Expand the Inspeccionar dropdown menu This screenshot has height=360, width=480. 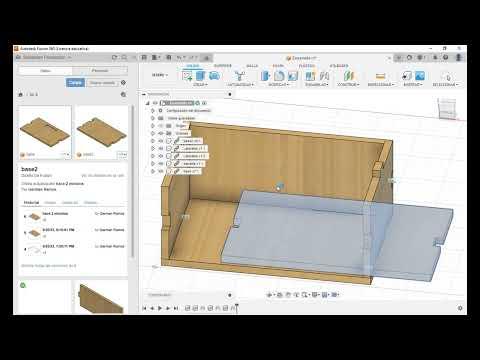tap(381, 85)
